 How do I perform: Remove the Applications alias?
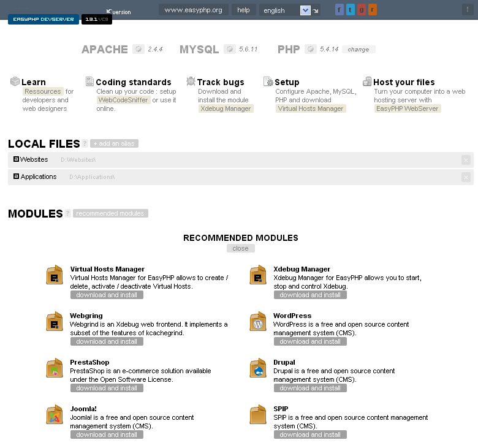pyautogui.click(x=466, y=177)
